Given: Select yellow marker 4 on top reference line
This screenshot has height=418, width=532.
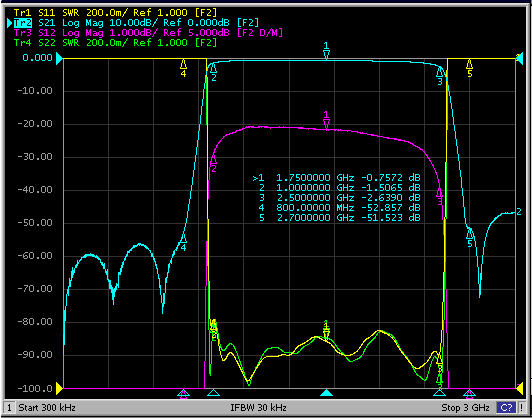Looking at the screenshot, I should point(183,68).
